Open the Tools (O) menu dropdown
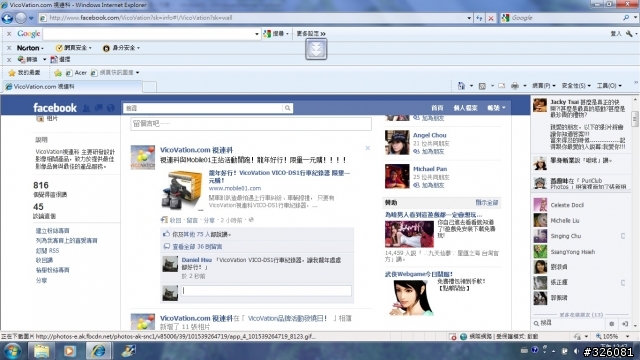 tap(609, 86)
